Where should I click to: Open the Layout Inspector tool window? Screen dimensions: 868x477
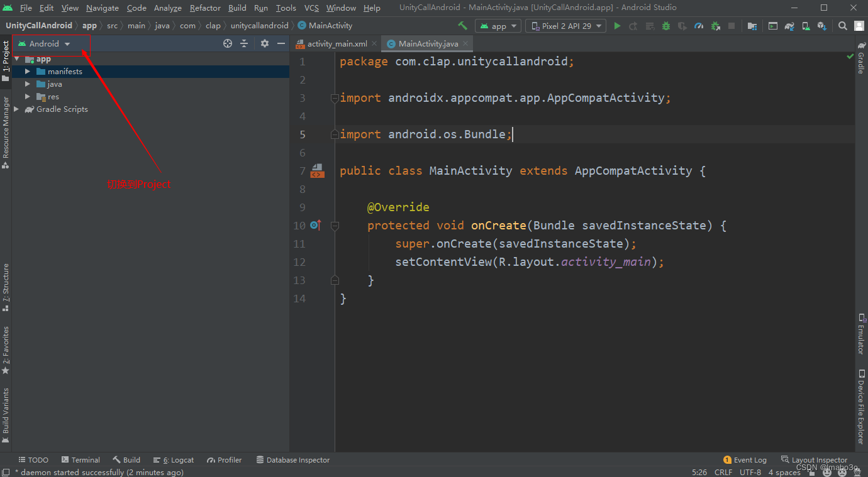pyautogui.click(x=815, y=460)
